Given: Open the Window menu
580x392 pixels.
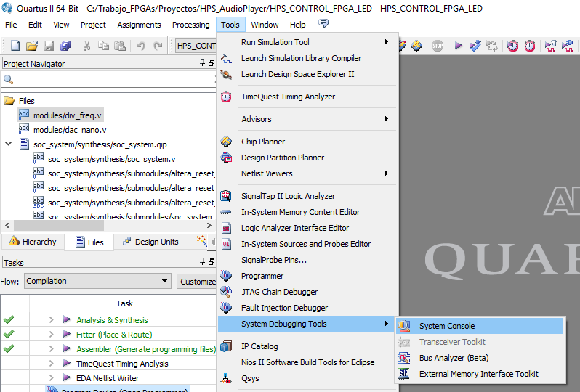Looking at the screenshot, I should [x=265, y=25].
